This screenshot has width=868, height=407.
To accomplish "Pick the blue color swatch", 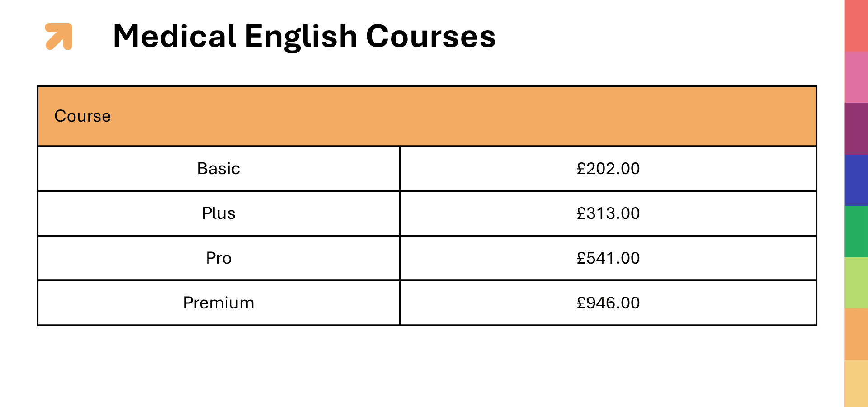I will point(856,180).
